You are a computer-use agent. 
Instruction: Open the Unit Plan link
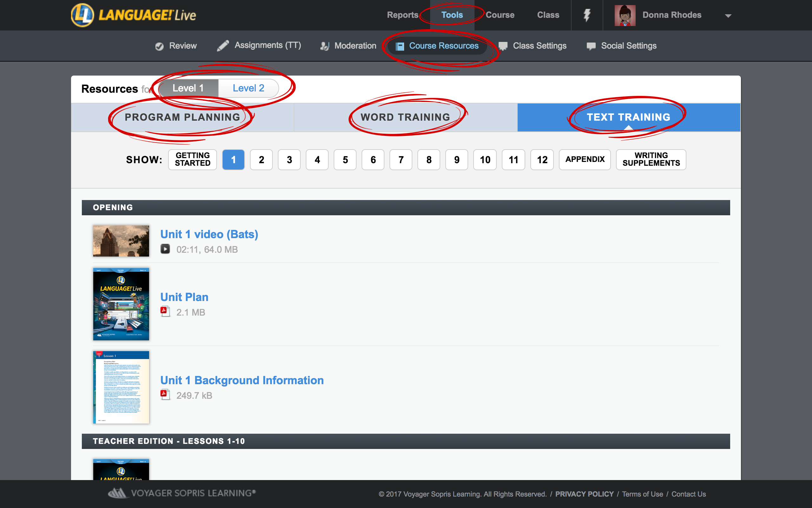(184, 297)
